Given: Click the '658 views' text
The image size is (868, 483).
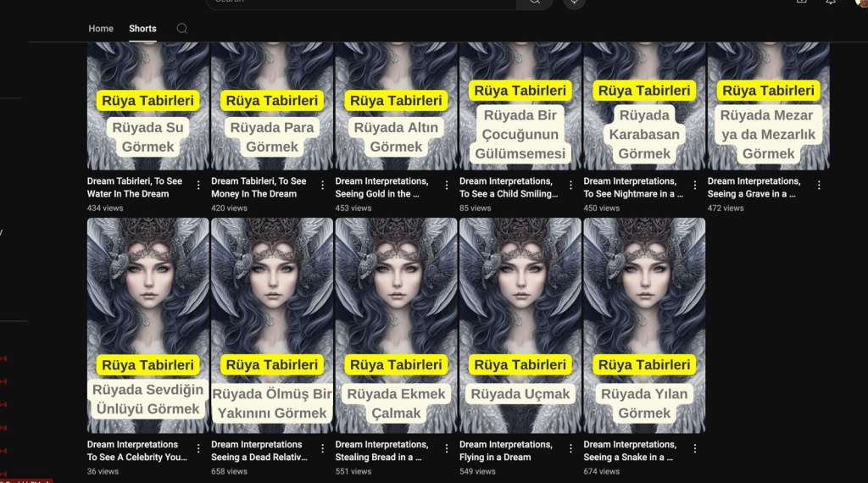Looking at the screenshot, I should 229,471.
